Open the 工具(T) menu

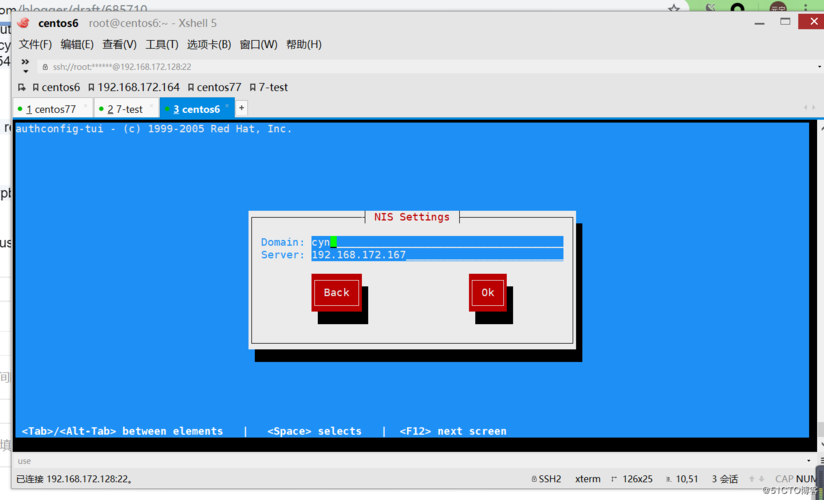(162, 45)
